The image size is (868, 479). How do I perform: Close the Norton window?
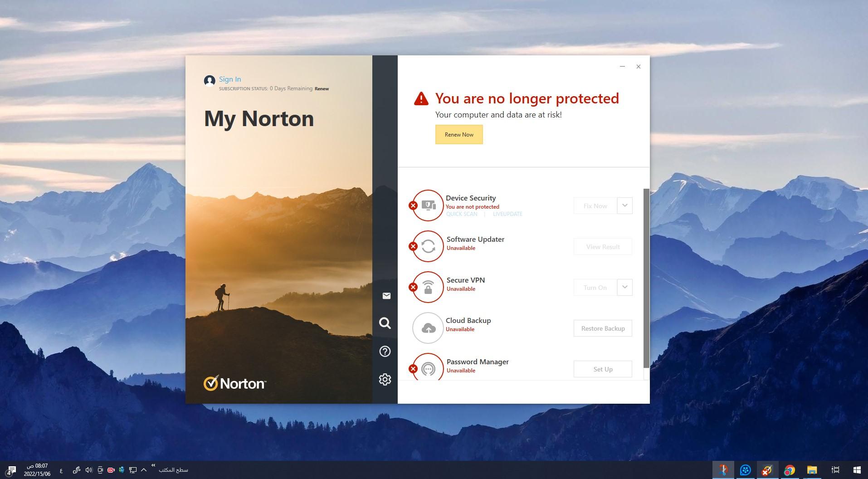(x=639, y=67)
